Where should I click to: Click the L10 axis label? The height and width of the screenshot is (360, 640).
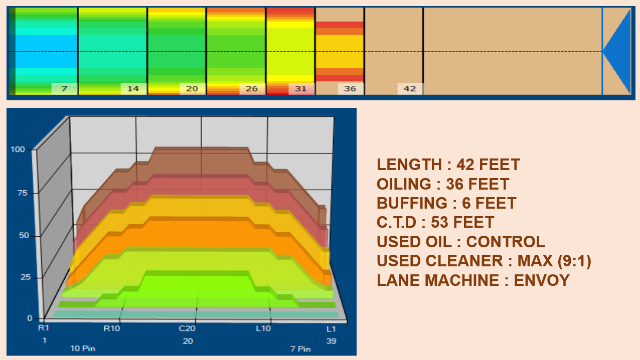[263, 328]
